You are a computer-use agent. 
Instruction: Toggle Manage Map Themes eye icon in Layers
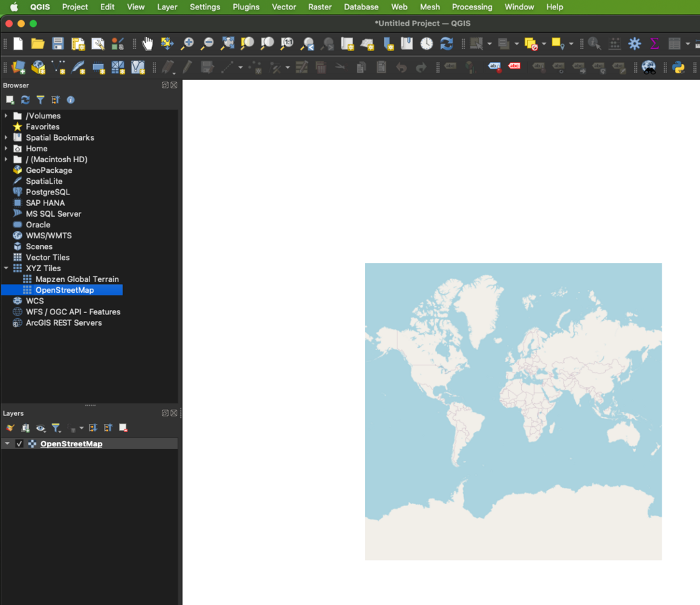(41, 428)
